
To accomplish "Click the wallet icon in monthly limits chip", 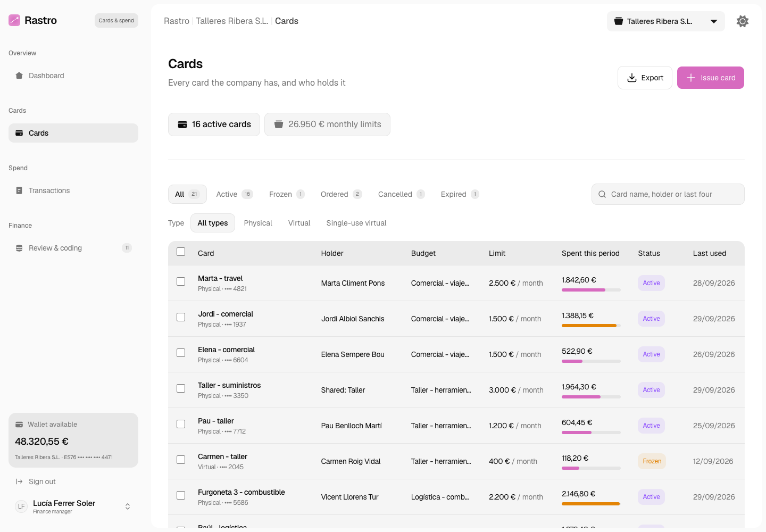I will 279,124.
